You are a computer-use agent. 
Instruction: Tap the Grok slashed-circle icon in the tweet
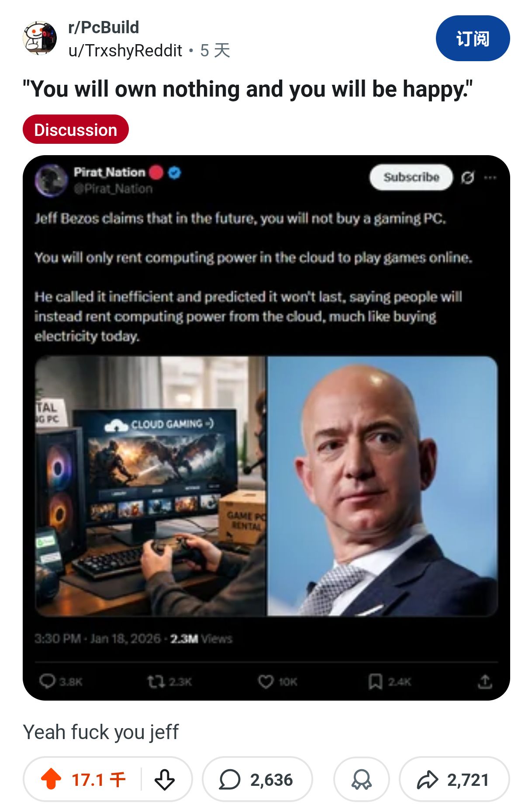coord(468,177)
